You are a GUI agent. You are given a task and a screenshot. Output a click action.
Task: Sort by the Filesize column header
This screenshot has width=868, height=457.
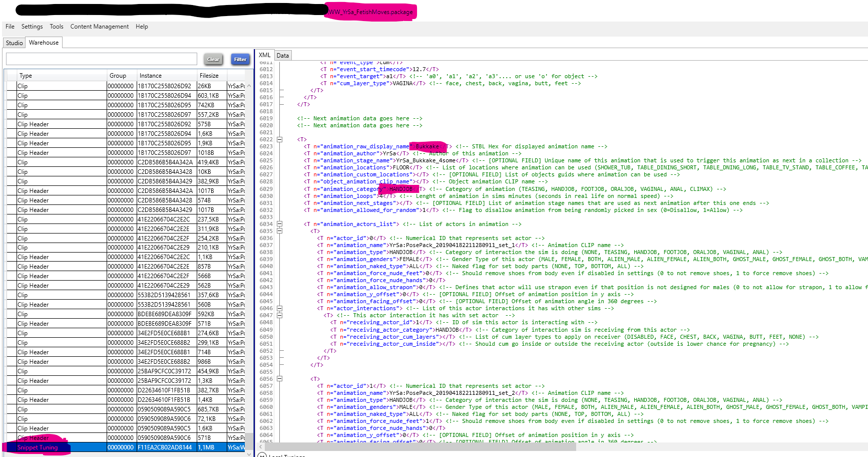pyautogui.click(x=212, y=76)
